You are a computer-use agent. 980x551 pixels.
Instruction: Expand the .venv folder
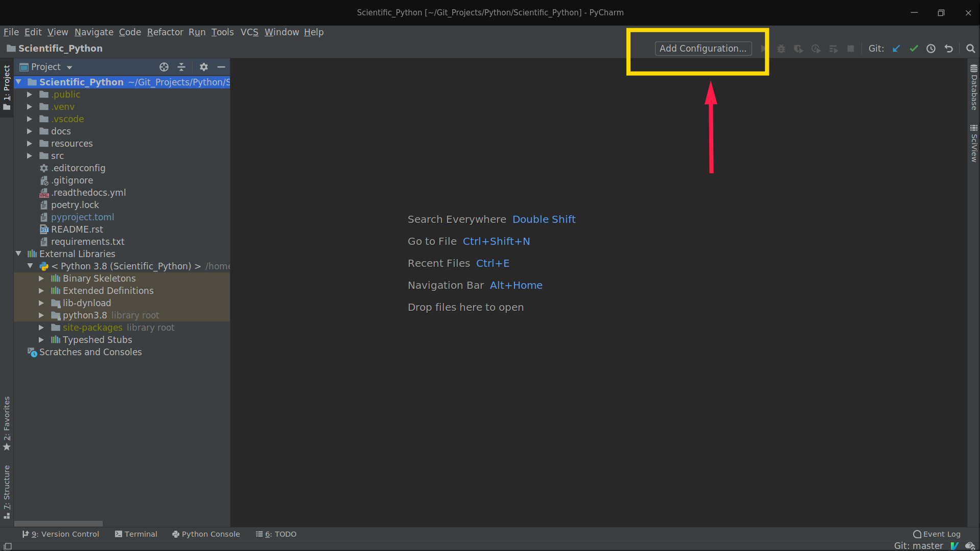click(30, 107)
